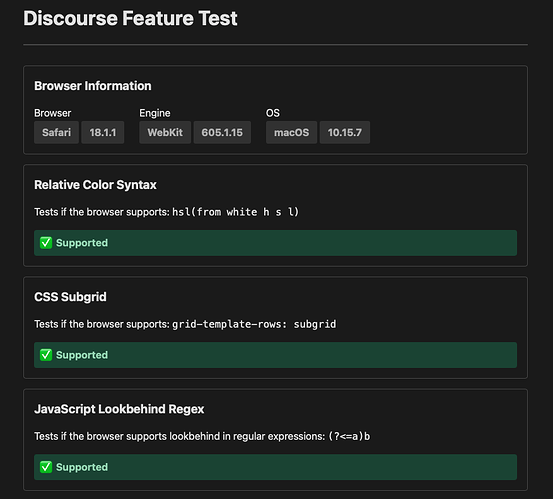
Task: Click the Browser label
Action: click(x=53, y=113)
